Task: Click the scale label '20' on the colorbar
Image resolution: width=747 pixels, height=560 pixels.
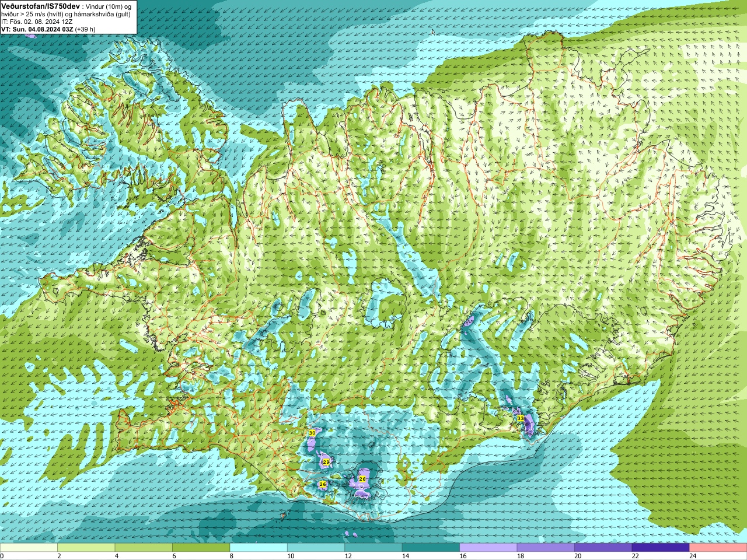Action: (x=578, y=556)
